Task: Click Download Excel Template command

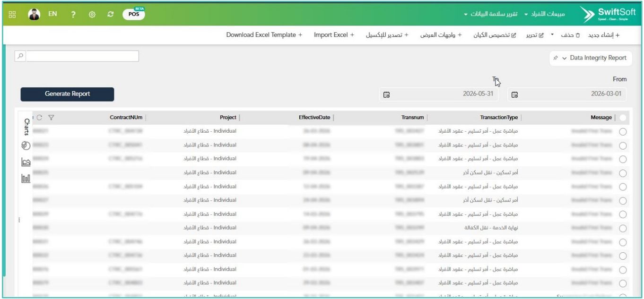Action: coord(264,35)
